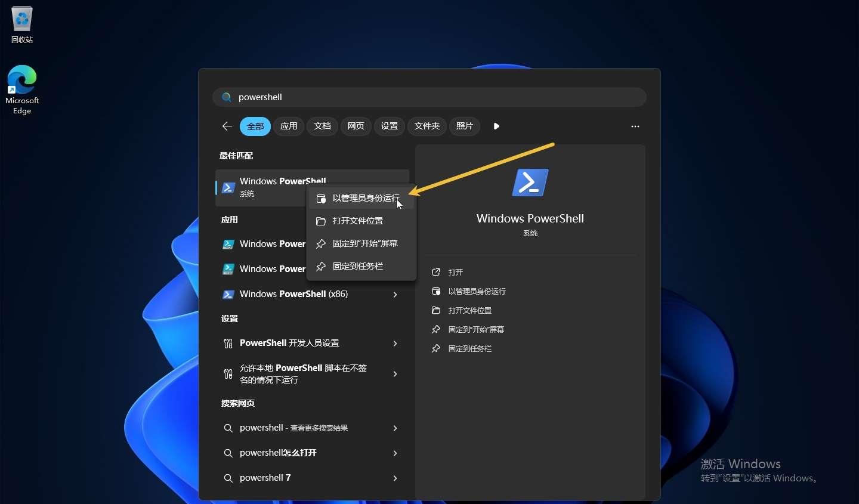Click the Windows PowerShell best match icon
Screen dimensions: 859x504
tap(228, 187)
